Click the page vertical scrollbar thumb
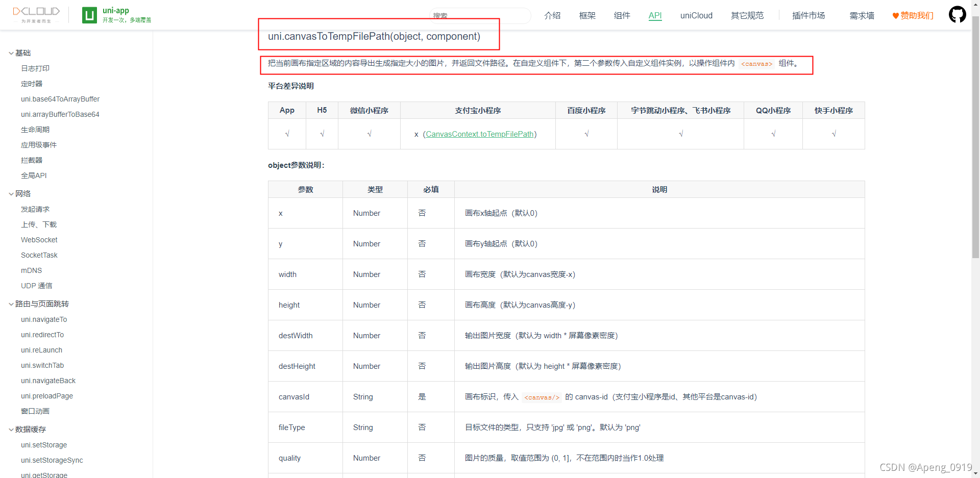Image resolution: width=980 pixels, height=478 pixels. pyautogui.click(x=975, y=137)
